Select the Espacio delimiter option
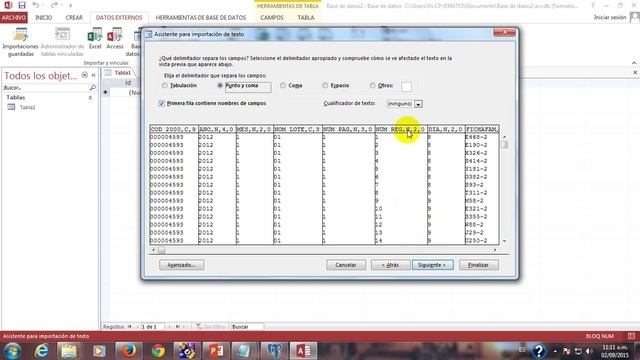The width and height of the screenshot is (640, 360). (325, 86)
